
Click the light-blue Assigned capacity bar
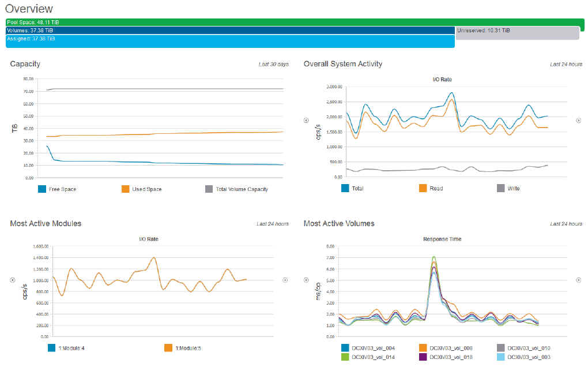(230, 41)
